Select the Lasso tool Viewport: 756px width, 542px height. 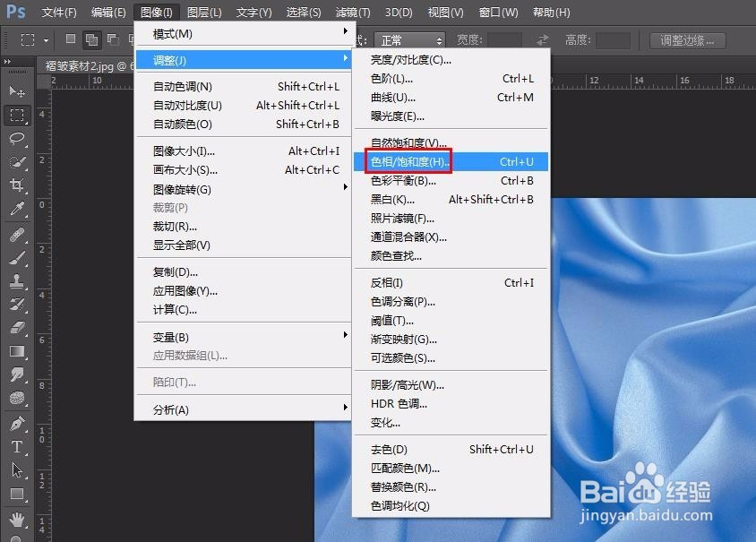click(x=18, y=139)
